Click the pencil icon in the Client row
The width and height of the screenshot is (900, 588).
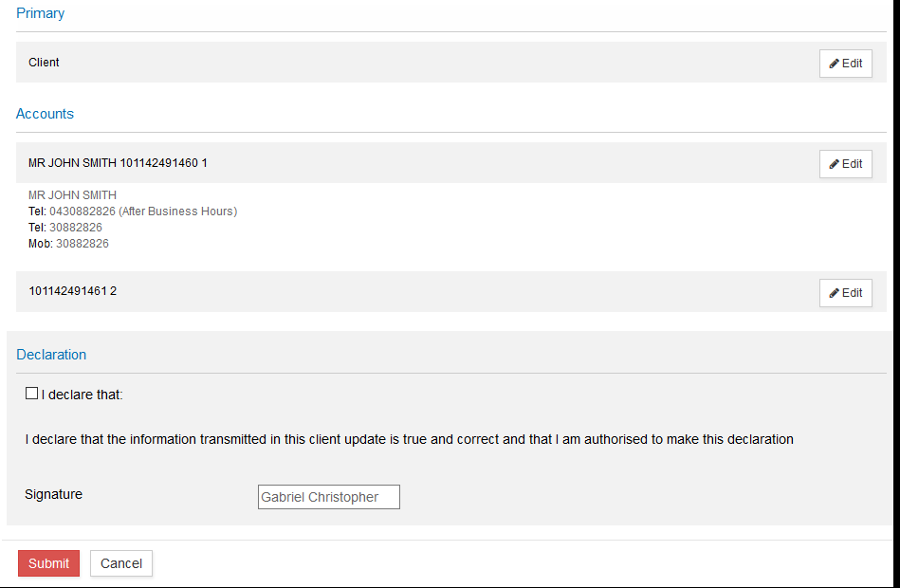(x=835, y=64)
